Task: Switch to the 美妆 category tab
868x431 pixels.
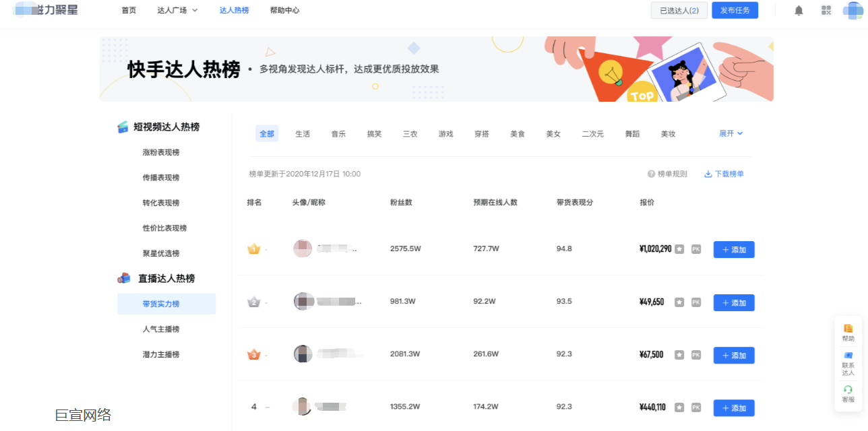Action: [x=668, y=133]
